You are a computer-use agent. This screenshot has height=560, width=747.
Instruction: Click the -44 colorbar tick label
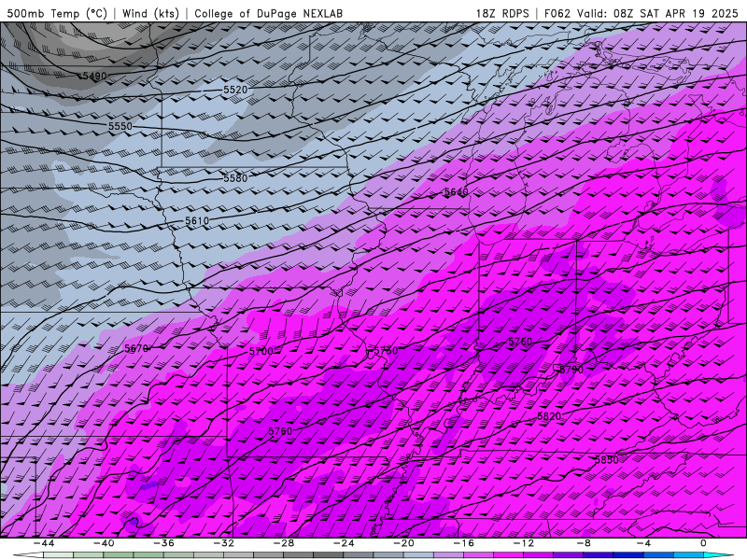(44, 543)
